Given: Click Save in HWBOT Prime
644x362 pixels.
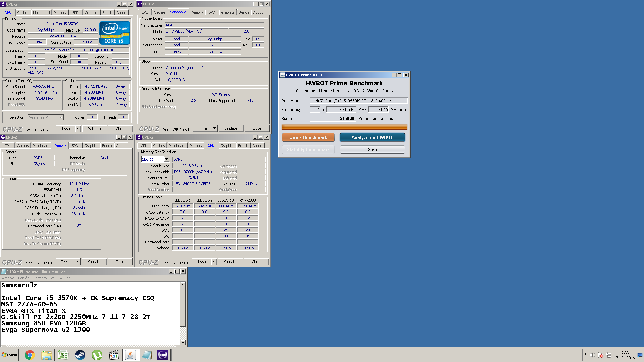Looking at the screenshot, I should click(x=372, y=149).
